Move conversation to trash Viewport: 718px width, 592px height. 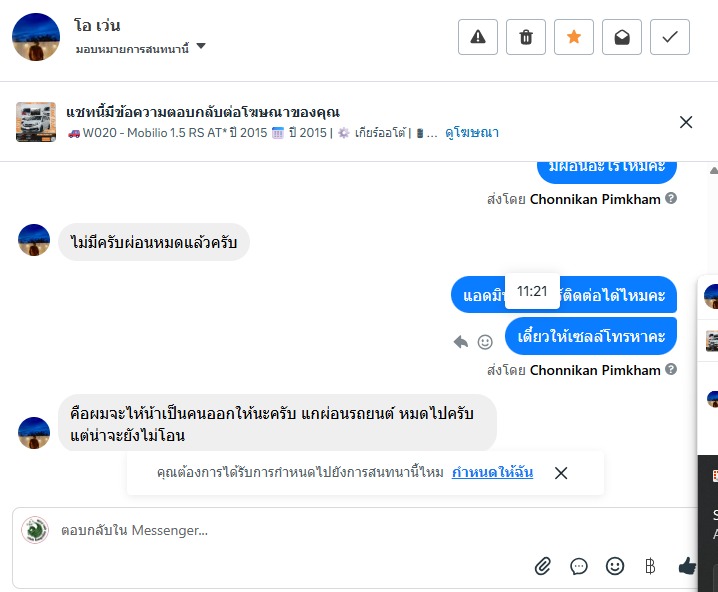click(526, 37)
